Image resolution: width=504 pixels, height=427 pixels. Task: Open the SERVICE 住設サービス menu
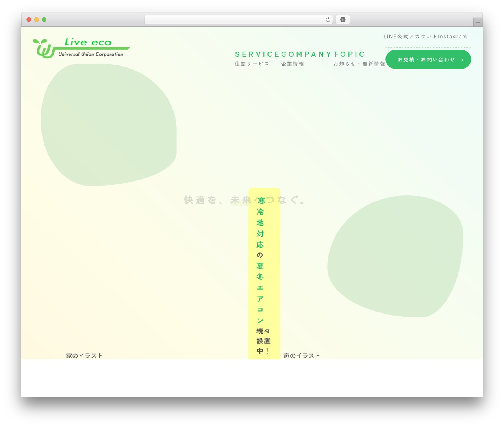click(257, 58)
